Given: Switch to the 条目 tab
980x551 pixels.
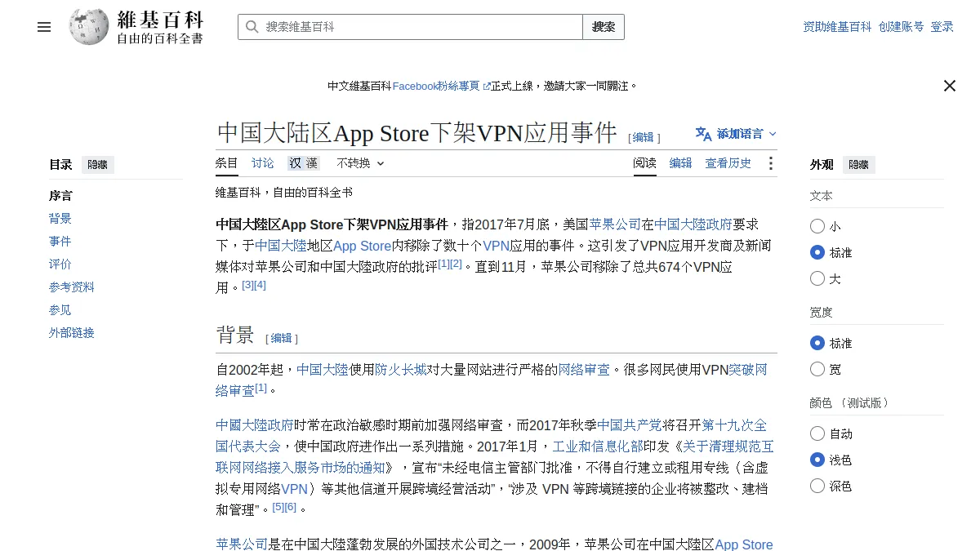Looking at the screenshot, I should tap(227, 163).
